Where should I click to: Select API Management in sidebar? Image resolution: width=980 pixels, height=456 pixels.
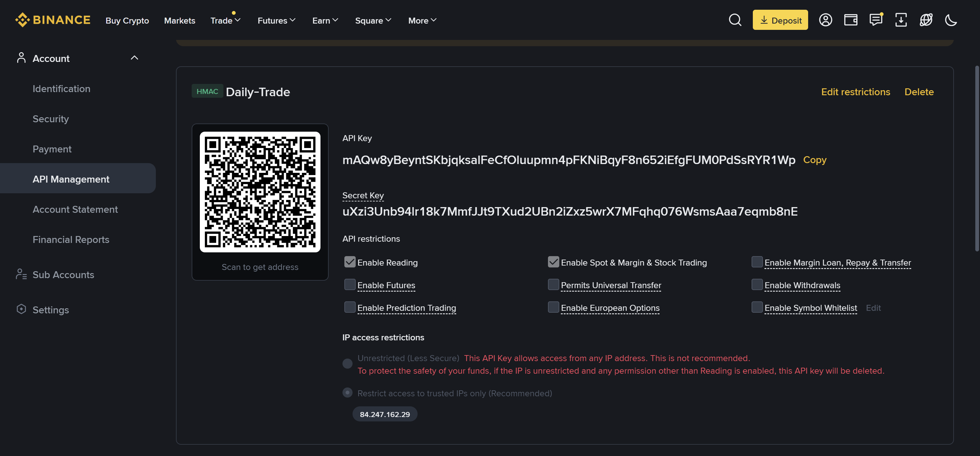(x=78, y=179)
